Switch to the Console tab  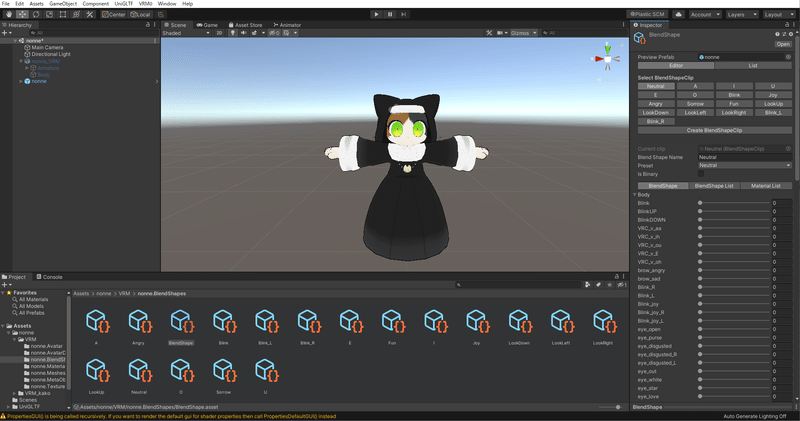[49, 277]
